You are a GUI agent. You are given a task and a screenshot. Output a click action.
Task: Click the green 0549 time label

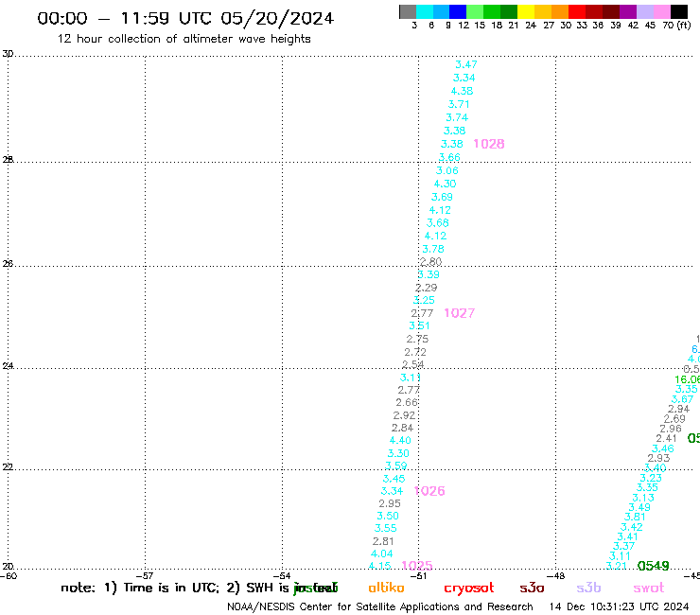coord(653,566)
